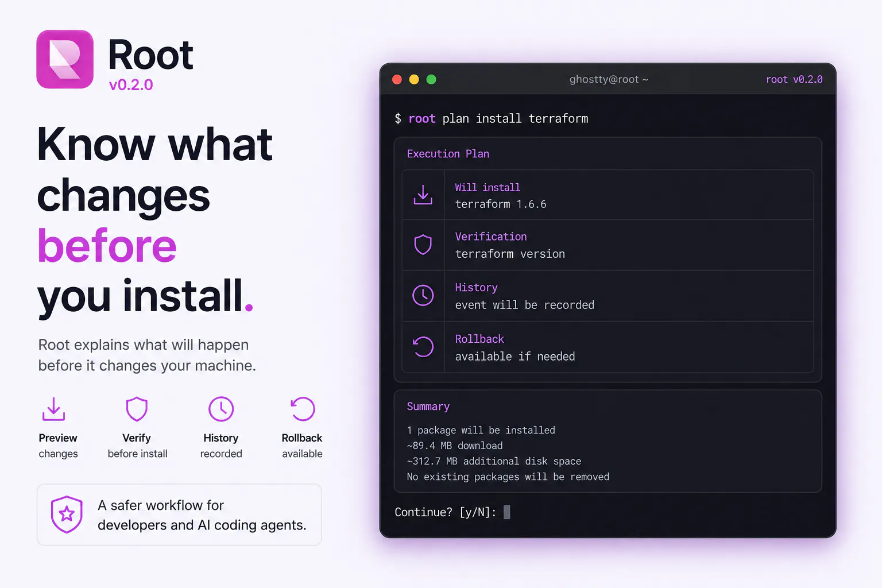Screen dimensions: 882x588
Task: Click the 'terraform version' text
Action: [510, 254]
